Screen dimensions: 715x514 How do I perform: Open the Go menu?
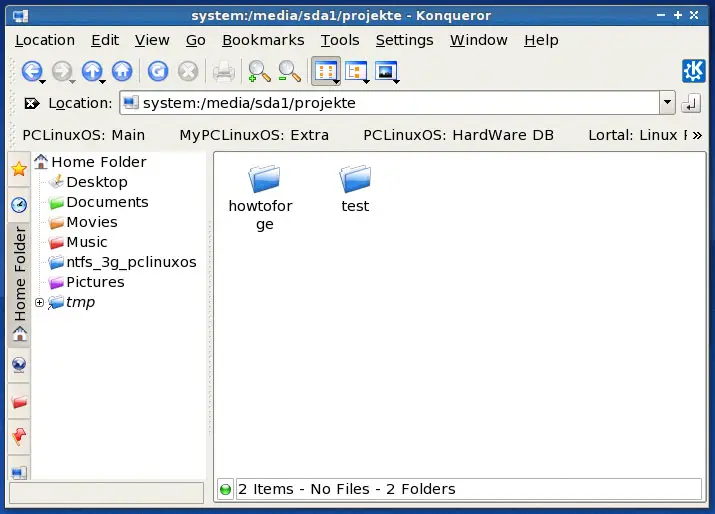coord(196,40)
